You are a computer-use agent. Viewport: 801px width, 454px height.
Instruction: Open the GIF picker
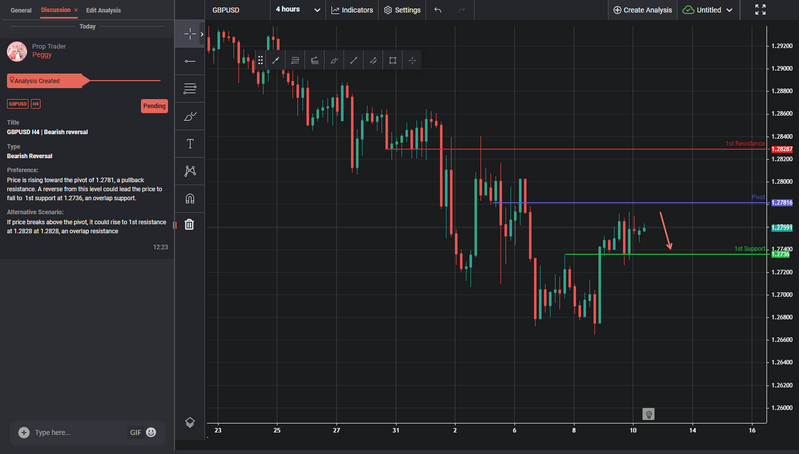(135, 433)
